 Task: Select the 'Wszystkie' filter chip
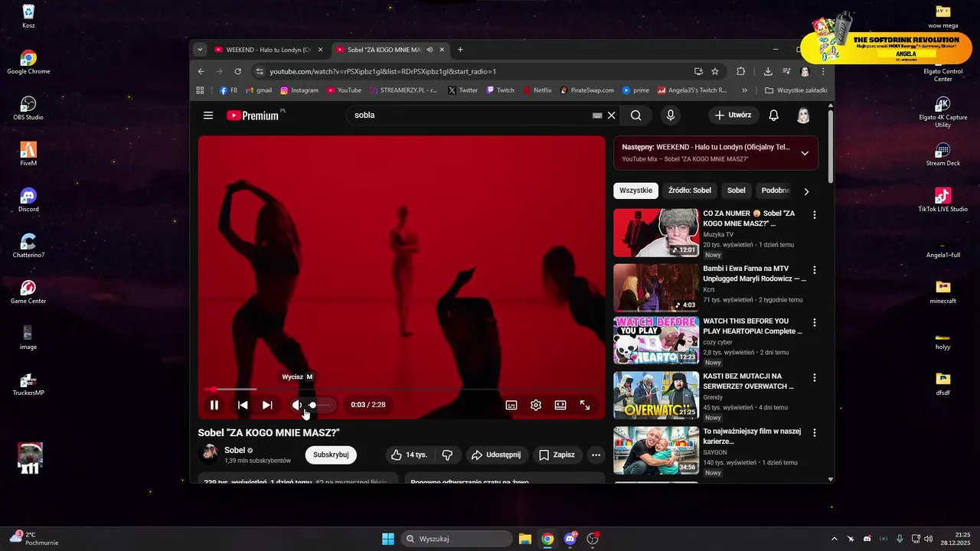click(635, 191)
